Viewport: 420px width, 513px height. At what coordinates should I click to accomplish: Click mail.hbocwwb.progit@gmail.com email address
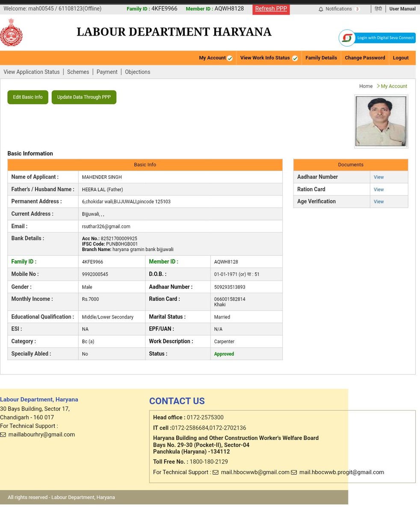(341, 472)
